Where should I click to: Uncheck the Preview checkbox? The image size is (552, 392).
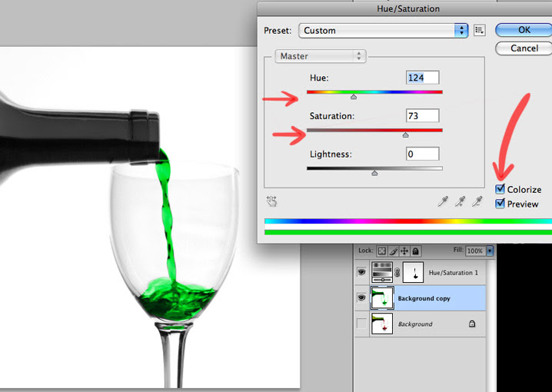pos(500,204)
